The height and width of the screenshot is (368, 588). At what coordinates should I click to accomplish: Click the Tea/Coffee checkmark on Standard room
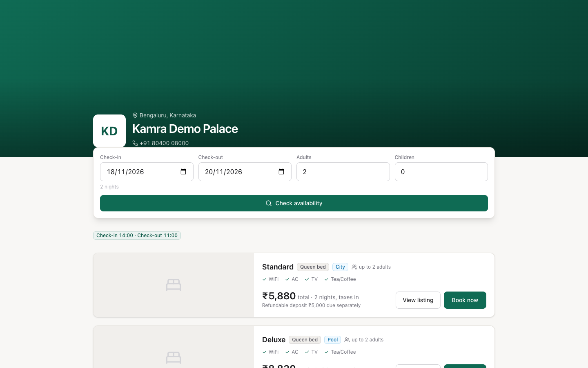pyautogui.click(x=327, y=279)
